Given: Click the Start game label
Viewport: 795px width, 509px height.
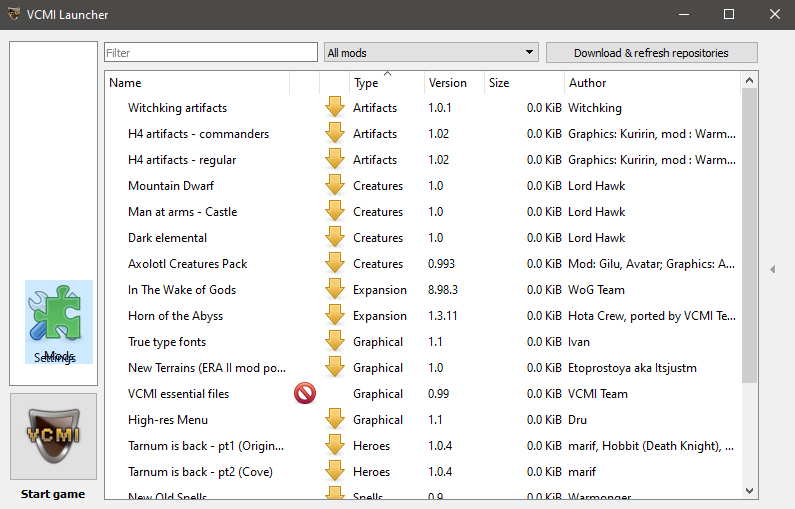Looking at the screenshot, I should click(53, 494).
